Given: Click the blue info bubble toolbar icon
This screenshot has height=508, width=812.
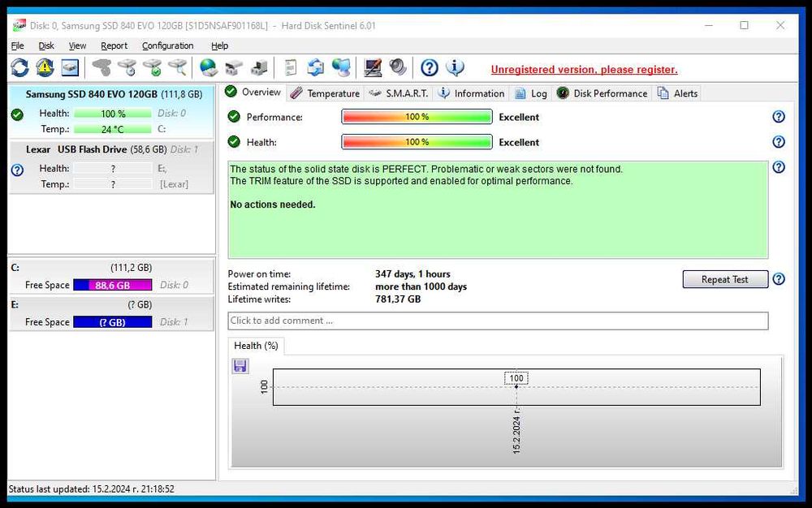Looking at the screenshot, I should pyautogui.click(x=455, y=68).
